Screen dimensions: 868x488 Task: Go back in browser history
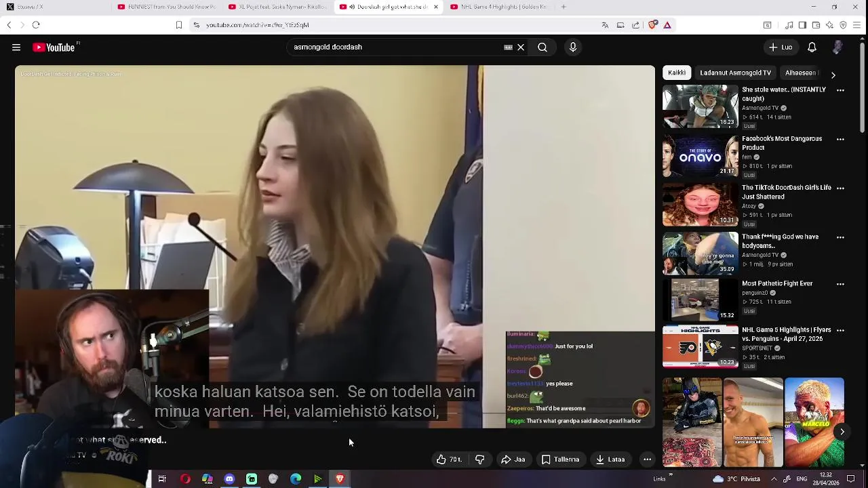(x=9, y=25)
